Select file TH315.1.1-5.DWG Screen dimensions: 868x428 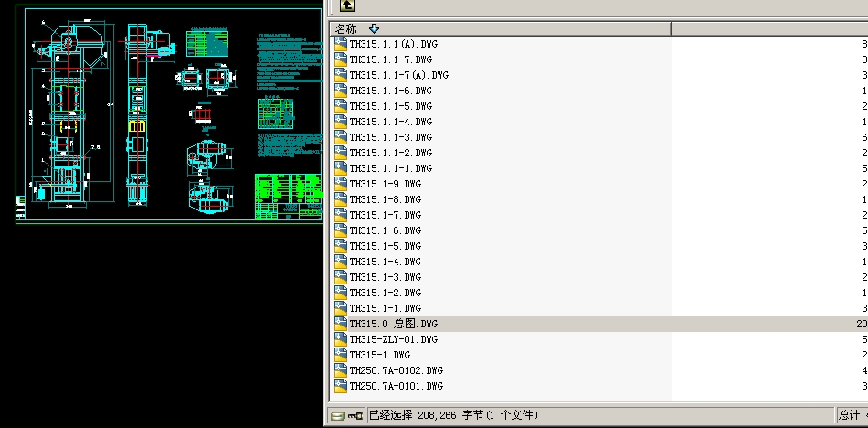coord(391,106)
